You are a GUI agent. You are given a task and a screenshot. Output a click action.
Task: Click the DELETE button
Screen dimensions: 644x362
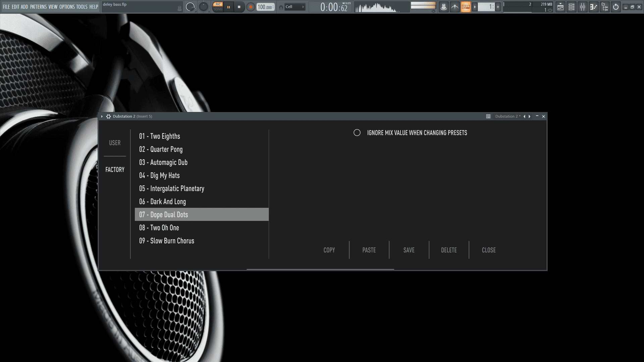click(x=449, y=250)
